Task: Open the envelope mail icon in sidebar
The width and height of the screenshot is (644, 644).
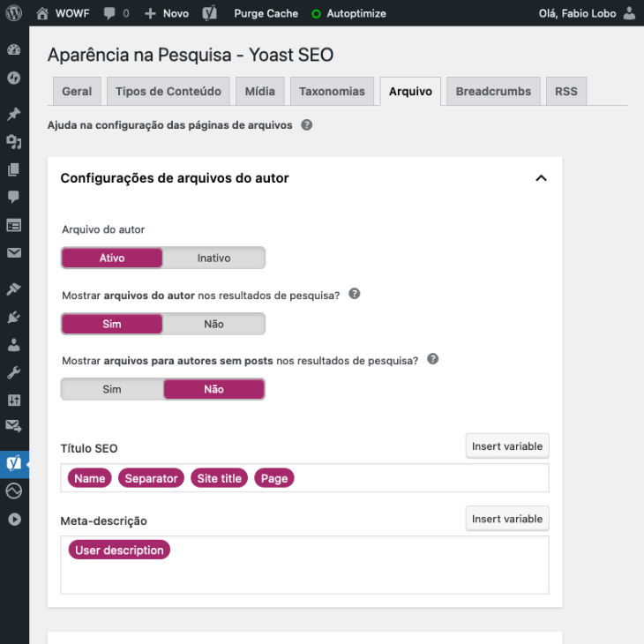Action: [x=14, y=252]
